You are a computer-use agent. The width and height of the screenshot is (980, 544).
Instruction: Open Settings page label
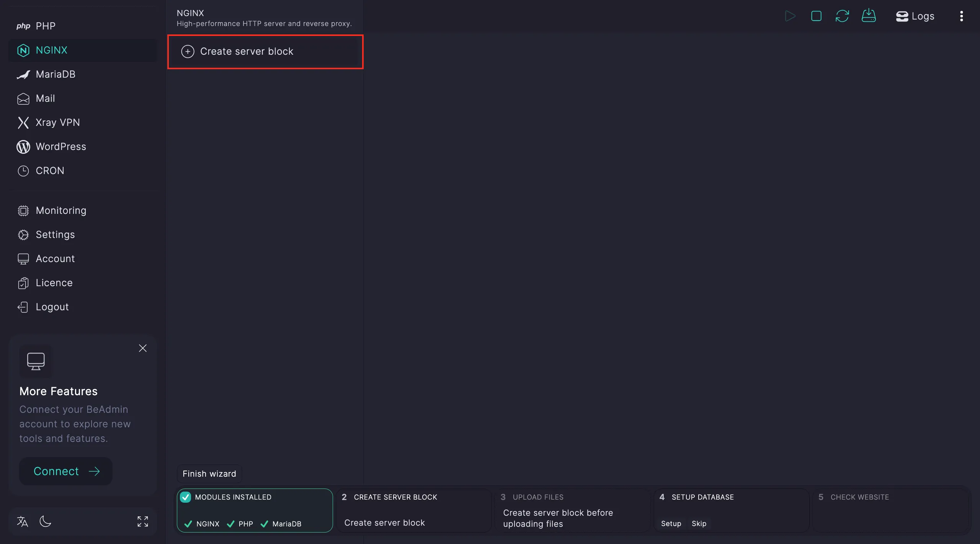(x=55, y=235)
